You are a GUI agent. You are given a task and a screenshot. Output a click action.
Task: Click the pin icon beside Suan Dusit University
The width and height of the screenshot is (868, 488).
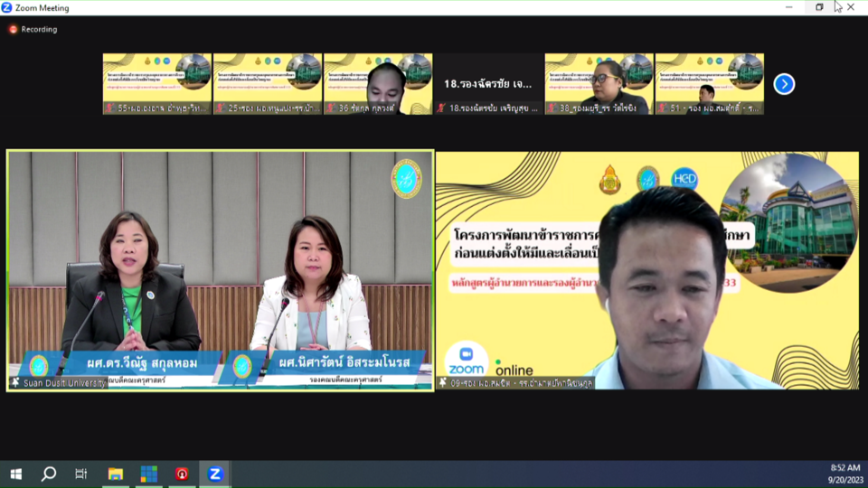(x=15, y=382)
